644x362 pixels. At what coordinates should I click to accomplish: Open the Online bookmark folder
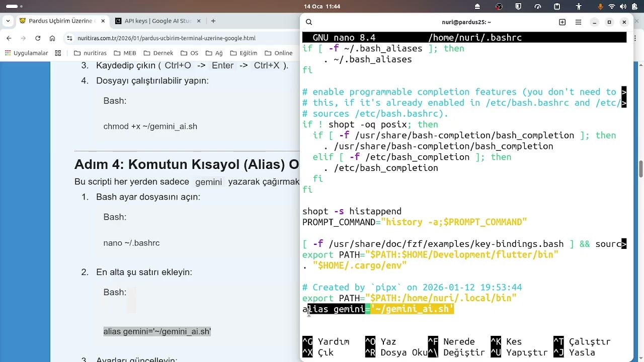[278, 53]
